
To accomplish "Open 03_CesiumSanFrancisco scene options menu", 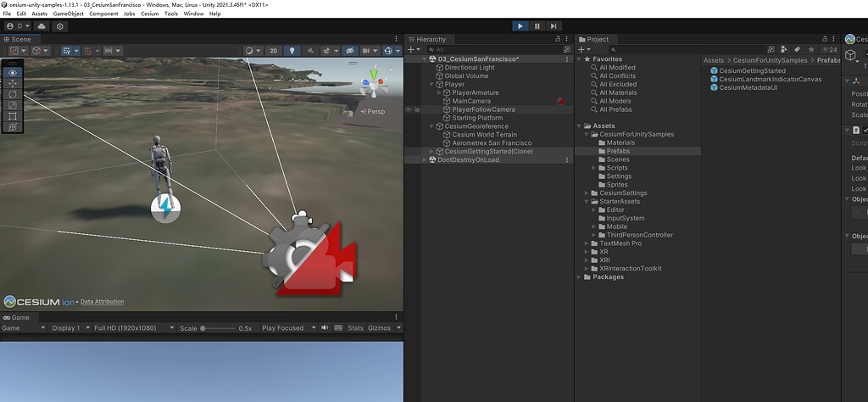I will tap(567, 59).
